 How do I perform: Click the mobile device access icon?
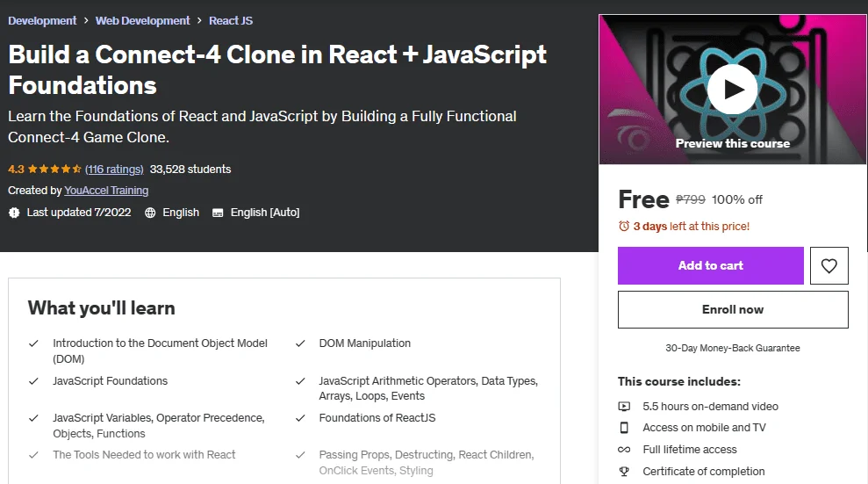coord(624,428)
